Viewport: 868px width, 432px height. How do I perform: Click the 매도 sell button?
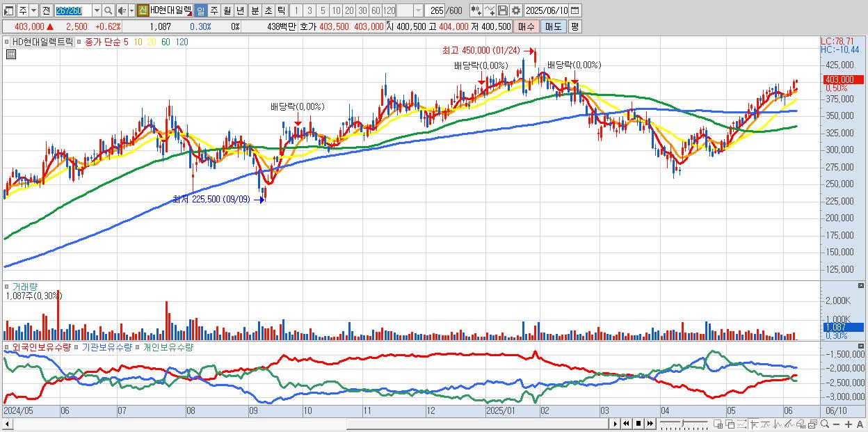coord(554,26)
